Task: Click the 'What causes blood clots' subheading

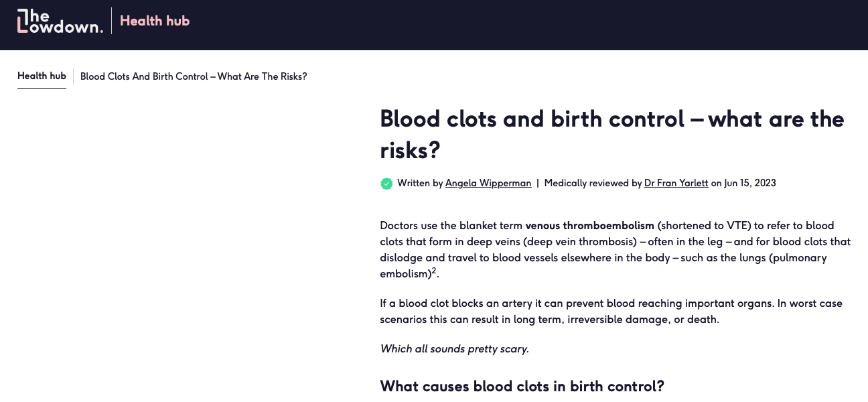Action: coord(522,387)
